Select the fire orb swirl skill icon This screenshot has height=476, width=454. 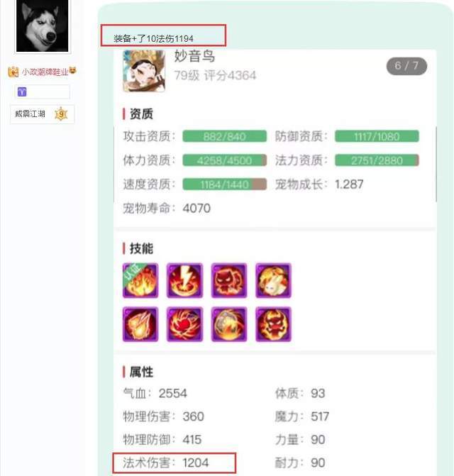229,324
